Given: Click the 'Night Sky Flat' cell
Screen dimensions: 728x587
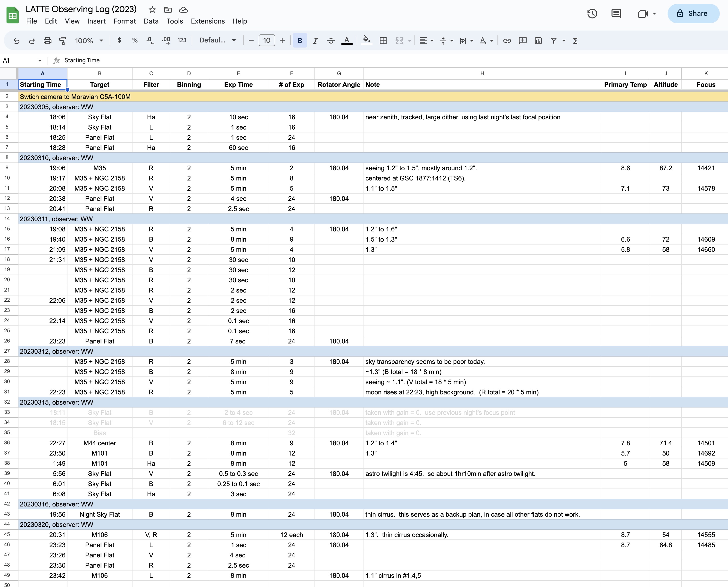Looking at the screenshot, I should click(99, 514).
